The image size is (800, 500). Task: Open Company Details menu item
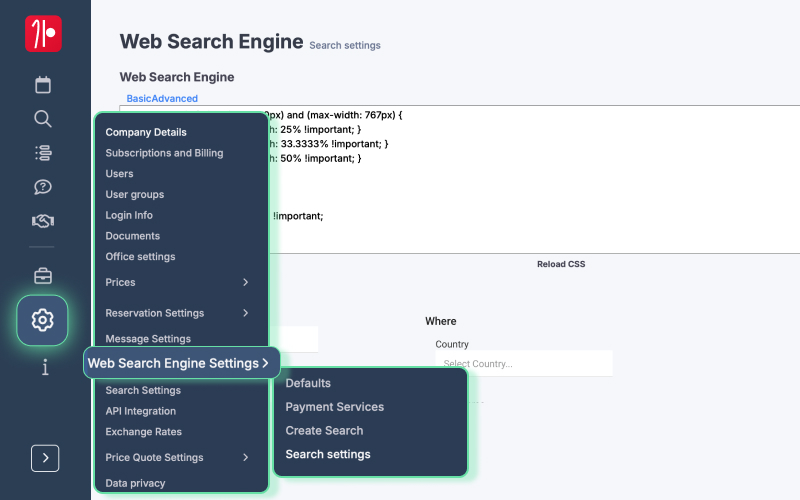coord(146,132)
